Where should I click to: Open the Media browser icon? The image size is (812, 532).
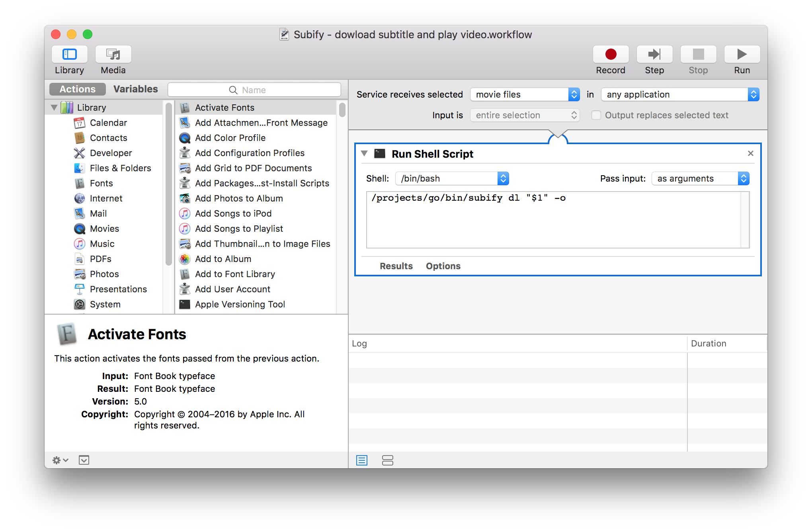[113, 54]
